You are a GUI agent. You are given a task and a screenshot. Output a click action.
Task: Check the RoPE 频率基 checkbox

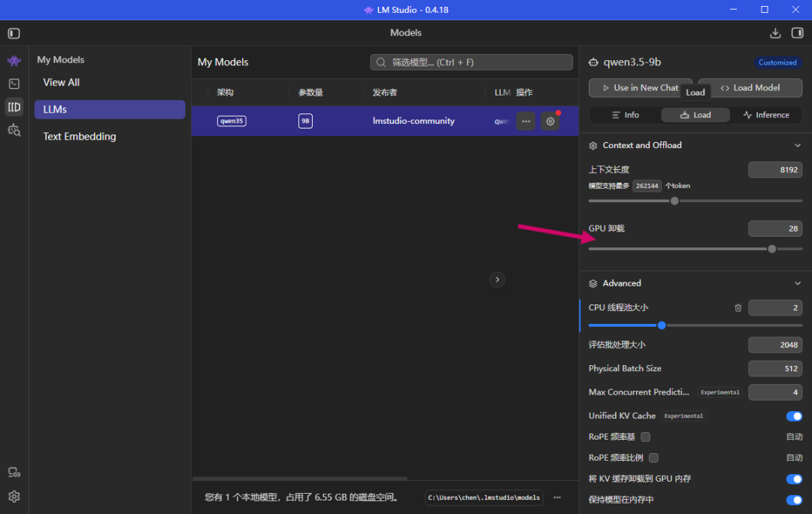pyautogui.click(x=645, y=437)
